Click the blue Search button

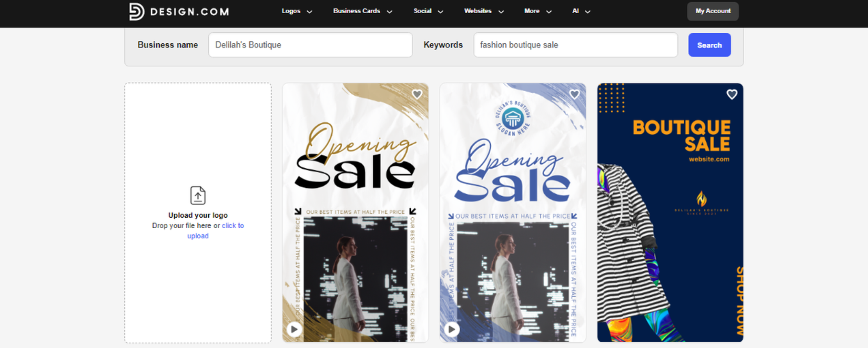pyautogui.click(x=710, y=45)
